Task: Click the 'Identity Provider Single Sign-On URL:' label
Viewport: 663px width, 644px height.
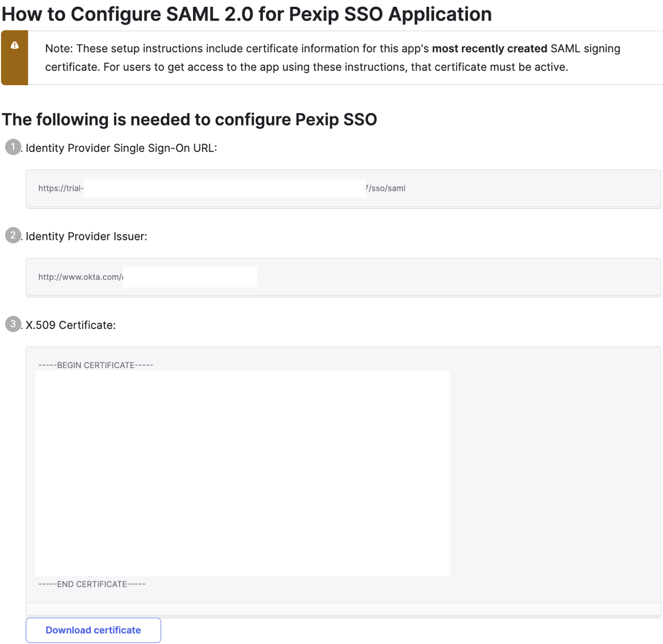Action: pos(121,148)
